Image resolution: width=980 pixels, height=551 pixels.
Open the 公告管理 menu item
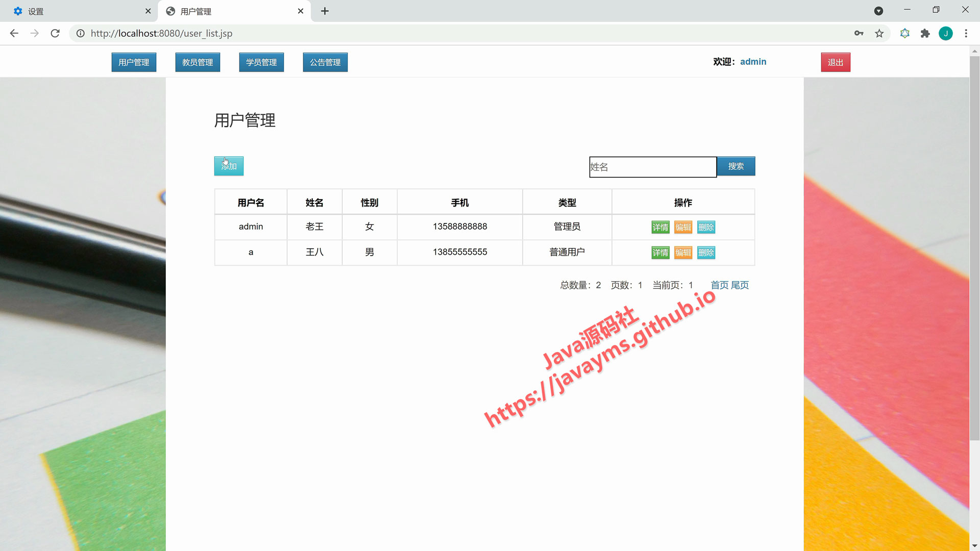pyautogui.click(x=325, y=62)
